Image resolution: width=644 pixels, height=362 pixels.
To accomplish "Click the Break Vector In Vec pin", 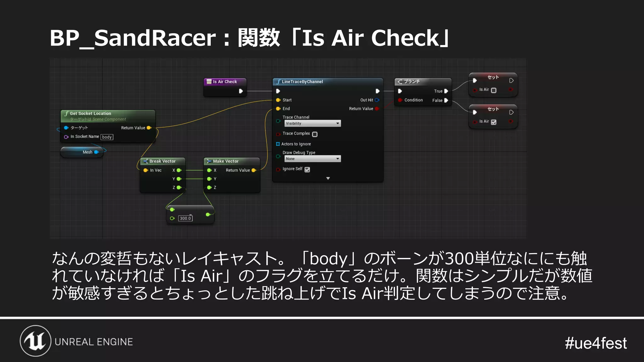I will pos(146,170).
